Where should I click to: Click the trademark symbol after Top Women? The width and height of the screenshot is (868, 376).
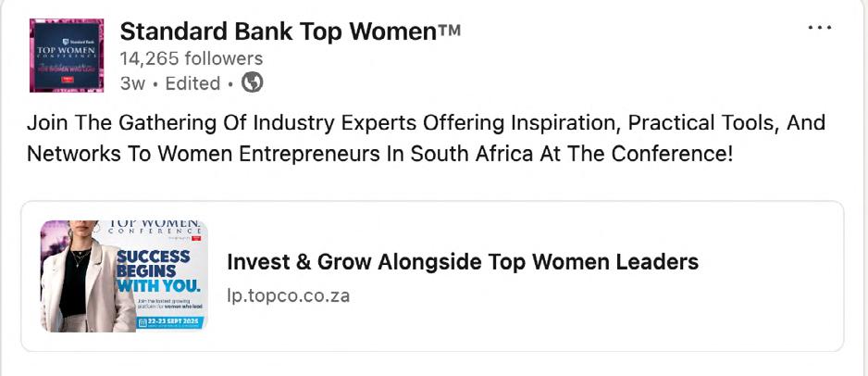pyautogui.click(x=449, y=31)
